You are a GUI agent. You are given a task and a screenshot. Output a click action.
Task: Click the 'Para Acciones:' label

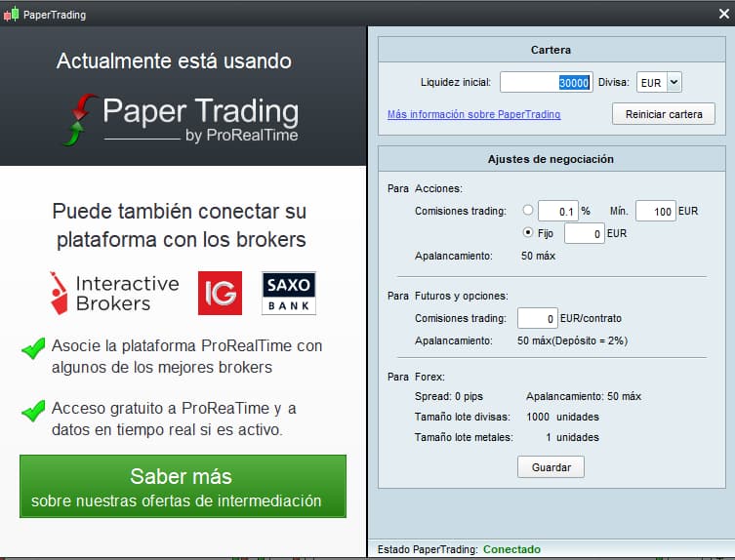[x=425, y=188]
